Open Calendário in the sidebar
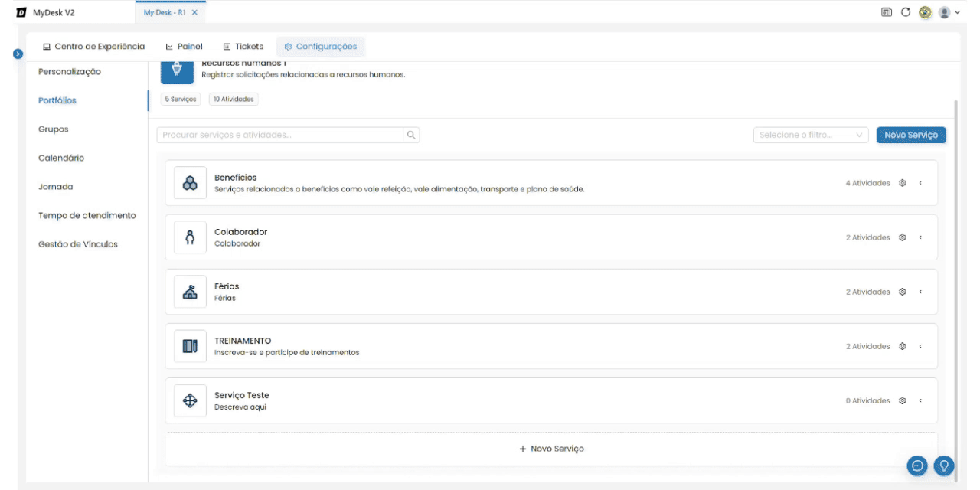Image resolution: width=980 pixels, height=490 pixels. click(61, 158)
